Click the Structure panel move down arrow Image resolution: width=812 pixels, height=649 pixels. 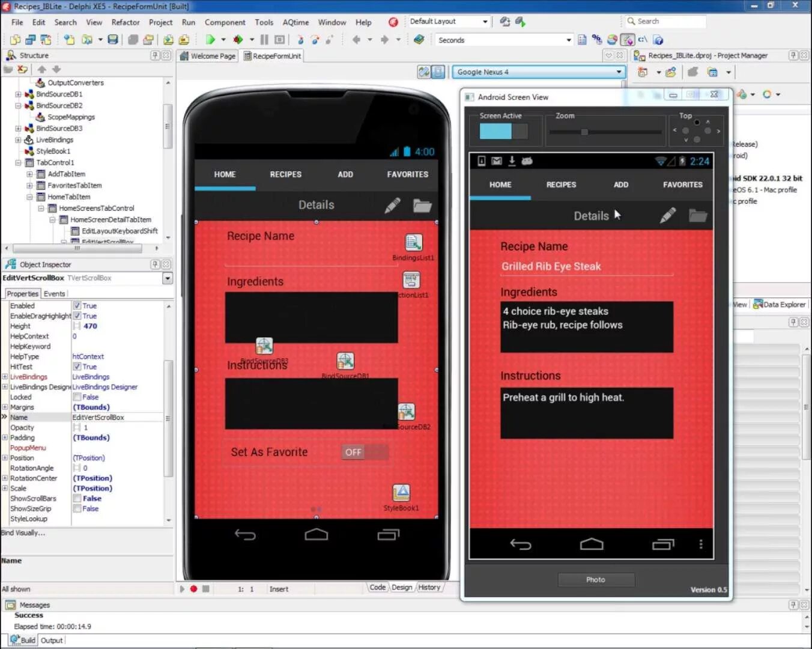click(x=56, y=70)
